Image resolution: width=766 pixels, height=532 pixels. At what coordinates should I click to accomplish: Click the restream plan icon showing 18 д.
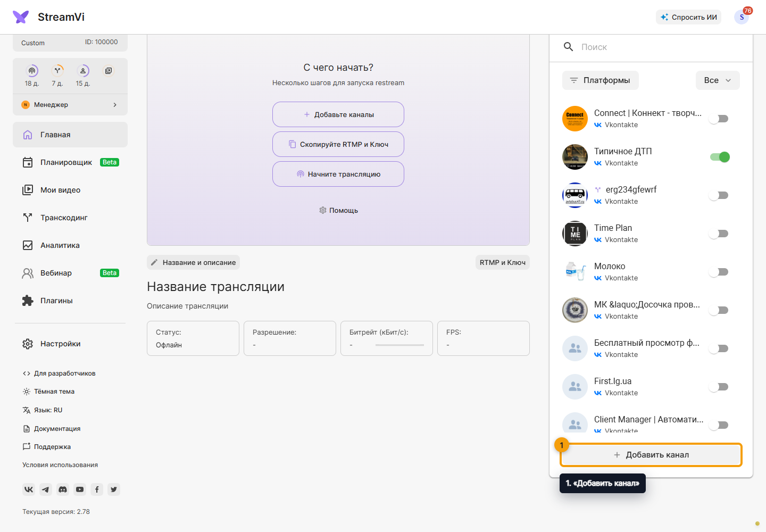click(x=32, y=71)
